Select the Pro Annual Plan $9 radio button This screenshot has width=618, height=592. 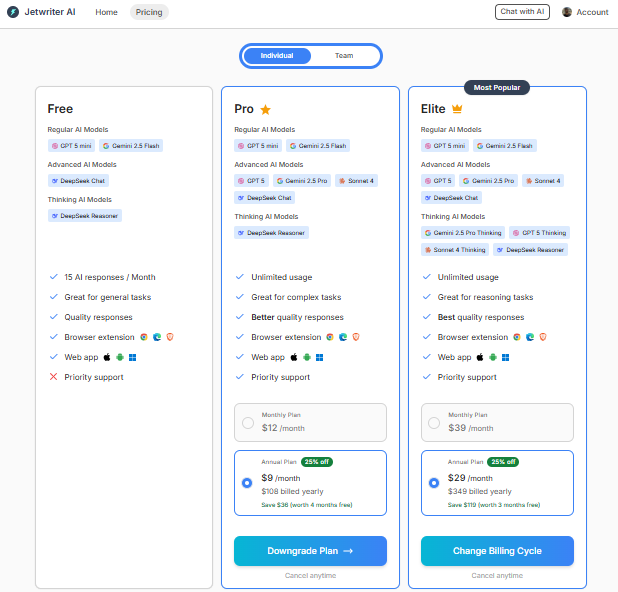pos(247,483)
